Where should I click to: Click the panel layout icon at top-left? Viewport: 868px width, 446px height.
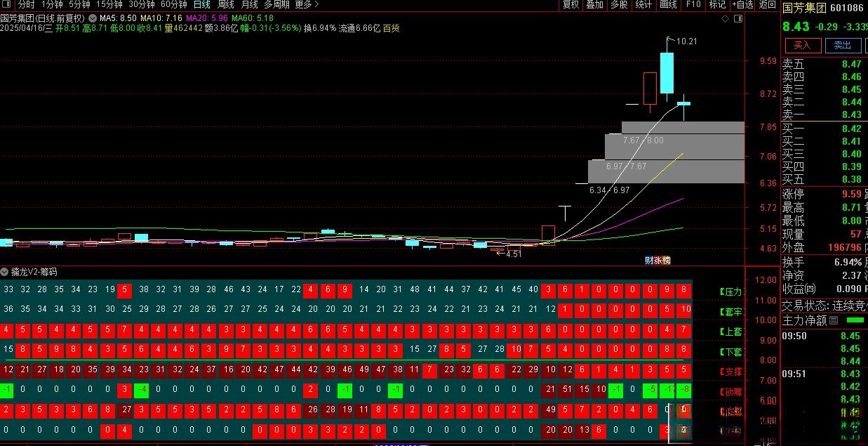click(x=8, y=5)
